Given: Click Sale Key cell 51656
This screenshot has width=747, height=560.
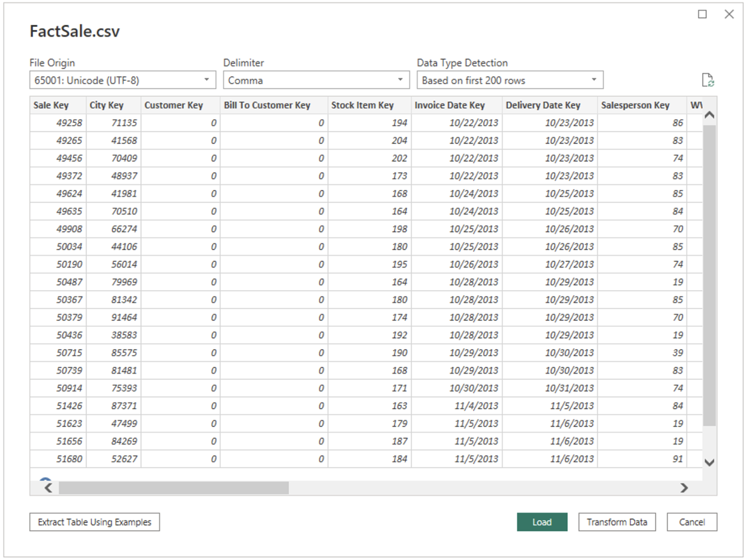Looking at the screenshot, I should point(58,441).
